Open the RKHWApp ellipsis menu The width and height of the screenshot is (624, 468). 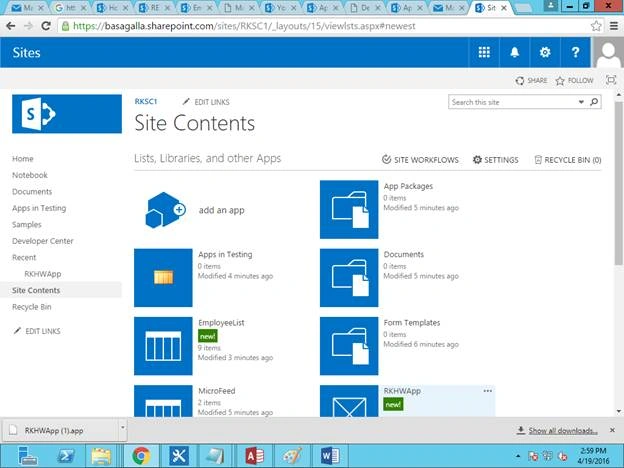click(488, 391)
